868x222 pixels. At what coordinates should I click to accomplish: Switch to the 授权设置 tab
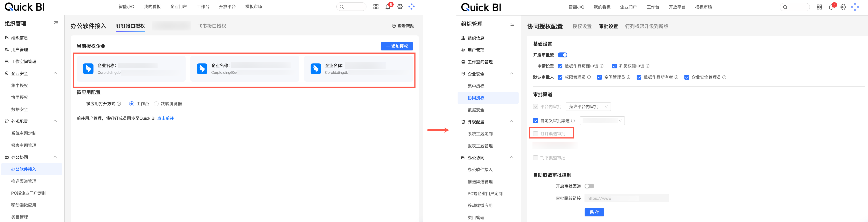pos(582,26)
